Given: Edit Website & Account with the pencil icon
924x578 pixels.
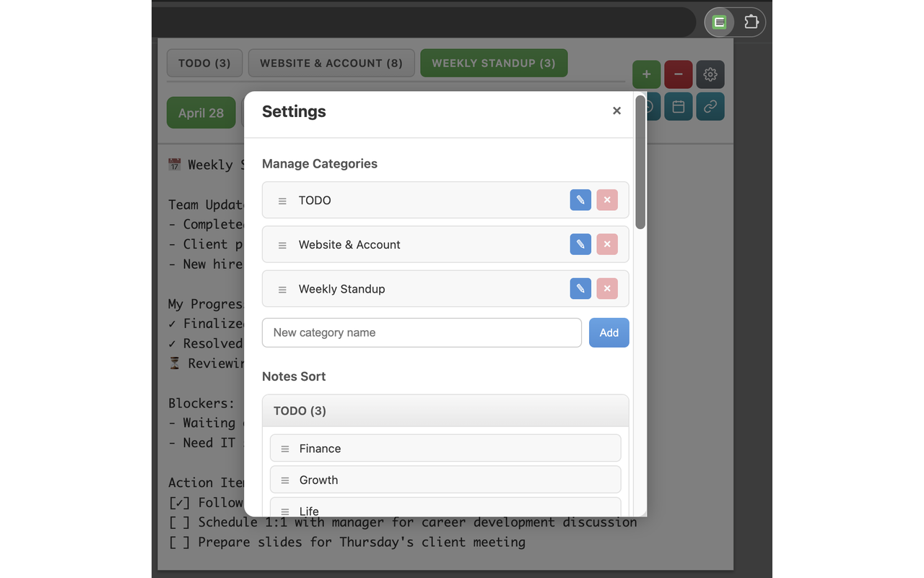Looking at the screenshot, I should click(x=580, y=244).
